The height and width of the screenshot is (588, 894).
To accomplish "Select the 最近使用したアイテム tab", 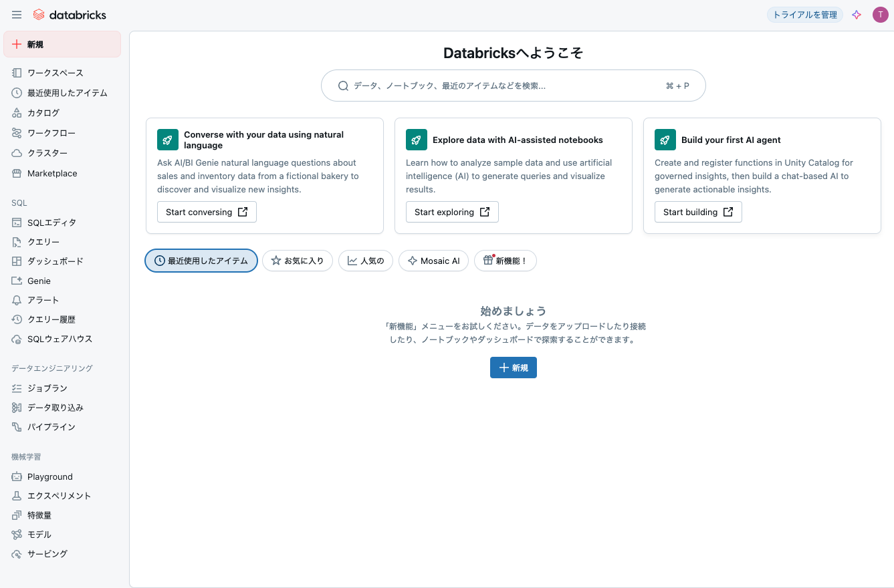I will (x=201, y=261).
